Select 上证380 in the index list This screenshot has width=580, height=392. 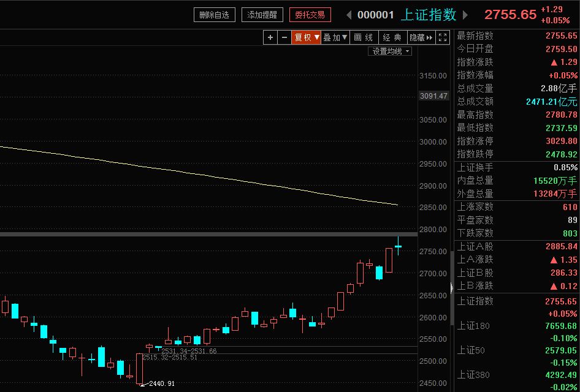point(473,375)
